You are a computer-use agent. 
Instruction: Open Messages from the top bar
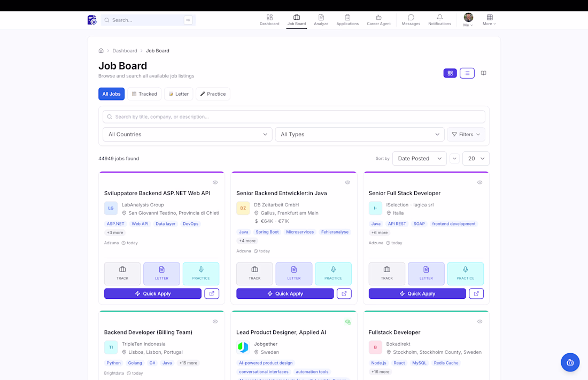(411, 20)
